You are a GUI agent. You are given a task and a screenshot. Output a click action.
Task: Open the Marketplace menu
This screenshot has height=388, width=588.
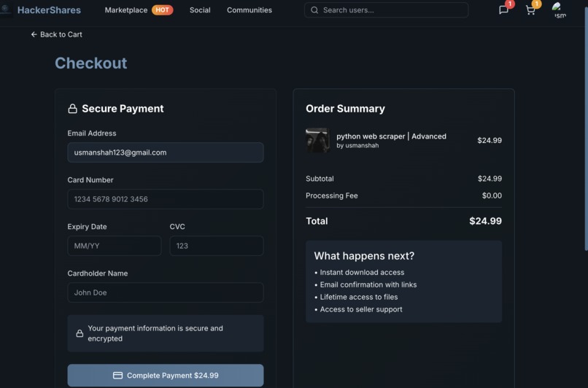tap(126, 10)
